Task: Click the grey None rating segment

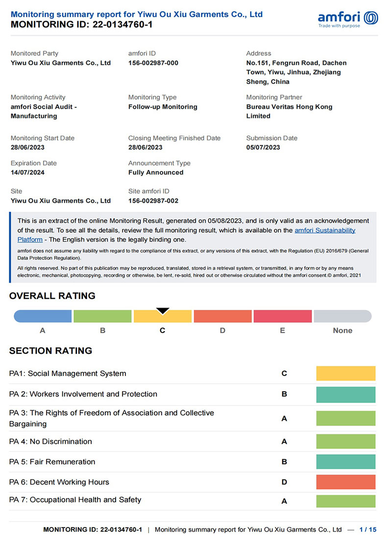Action: click(343, 316)
